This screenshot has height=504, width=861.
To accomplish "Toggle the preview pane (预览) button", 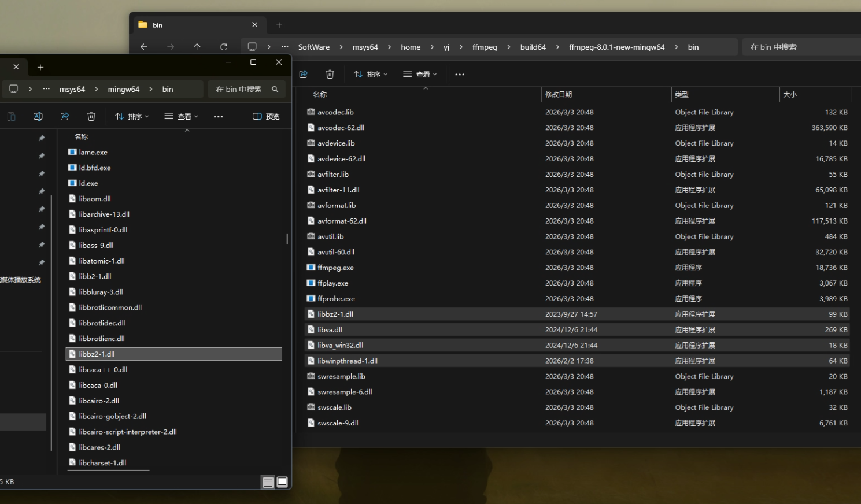I will pos(266,116).
